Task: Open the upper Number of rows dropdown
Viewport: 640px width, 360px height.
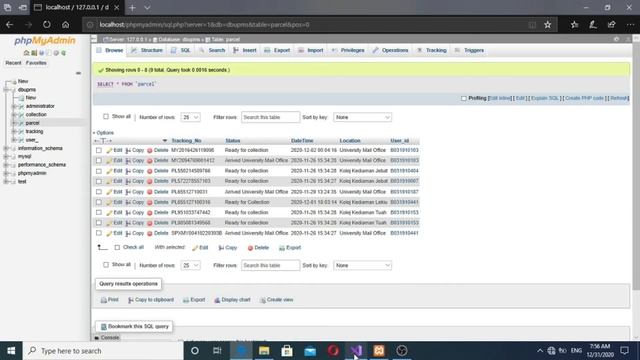Action: 190,117
